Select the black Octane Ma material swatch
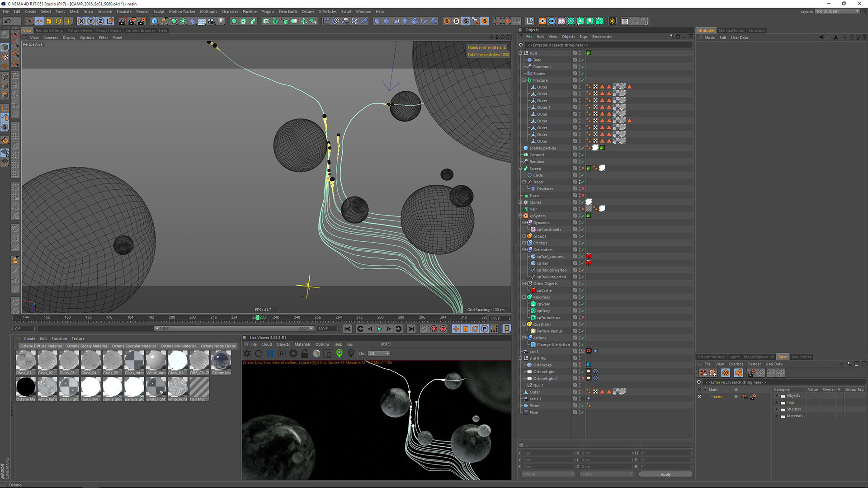The height and width of the screenshot is (488, 868). (x=25, y=389)
